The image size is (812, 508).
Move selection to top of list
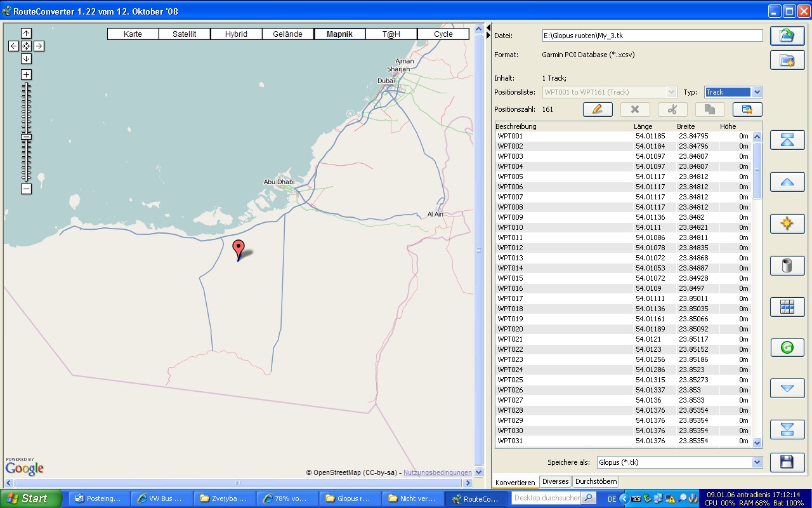[x=787, y=140]
